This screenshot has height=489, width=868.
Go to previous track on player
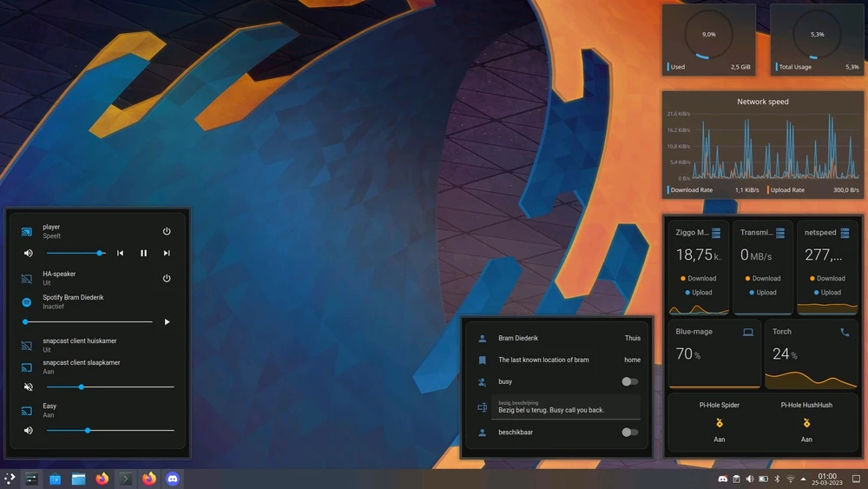coord(120,254)
